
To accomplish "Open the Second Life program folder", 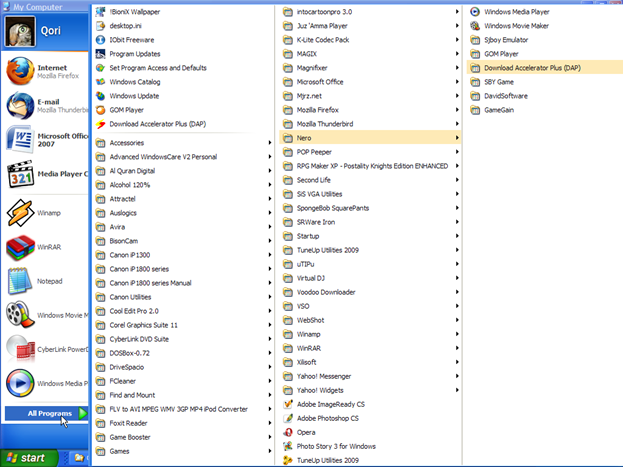I will tap(370, 180).
